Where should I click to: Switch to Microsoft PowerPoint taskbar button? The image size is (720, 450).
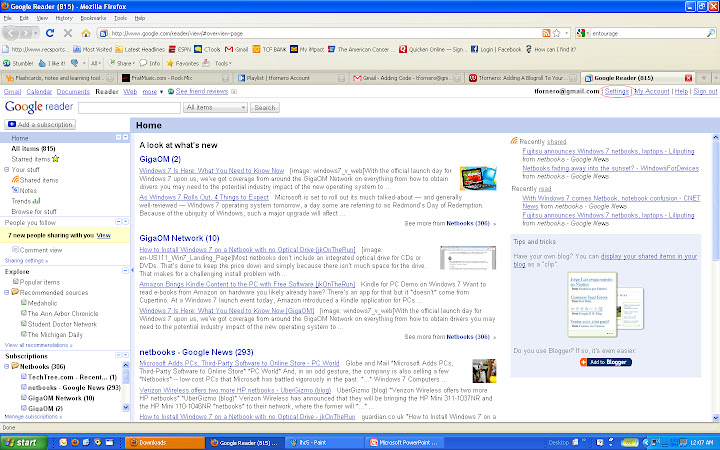pos(405,443)
